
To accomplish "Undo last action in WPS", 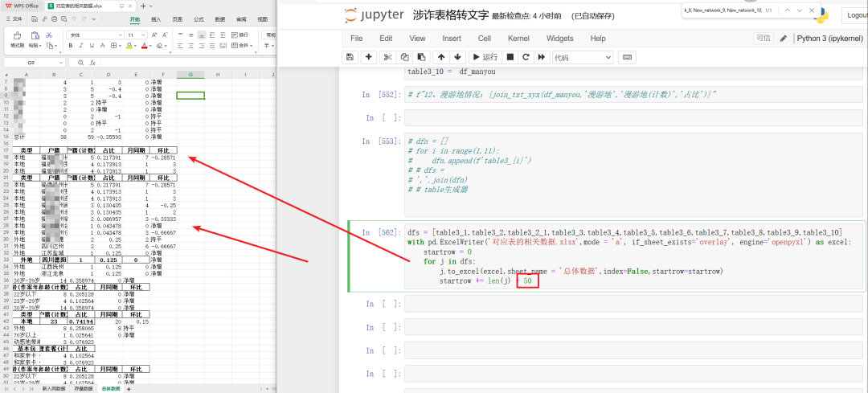I will 74,18.
